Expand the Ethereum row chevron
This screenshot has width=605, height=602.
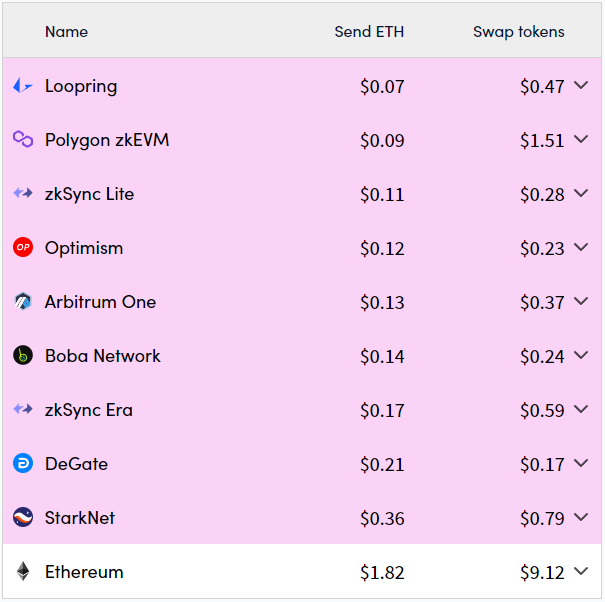(581, 571)
